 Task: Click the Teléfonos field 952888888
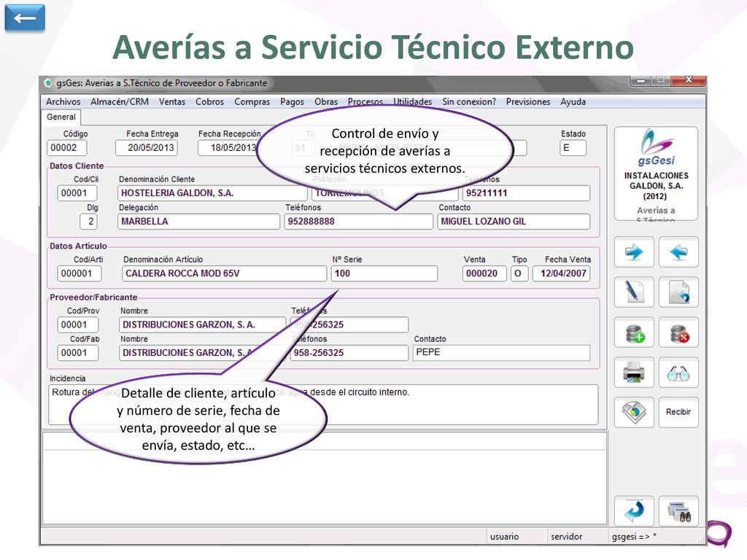click(358, 222)
